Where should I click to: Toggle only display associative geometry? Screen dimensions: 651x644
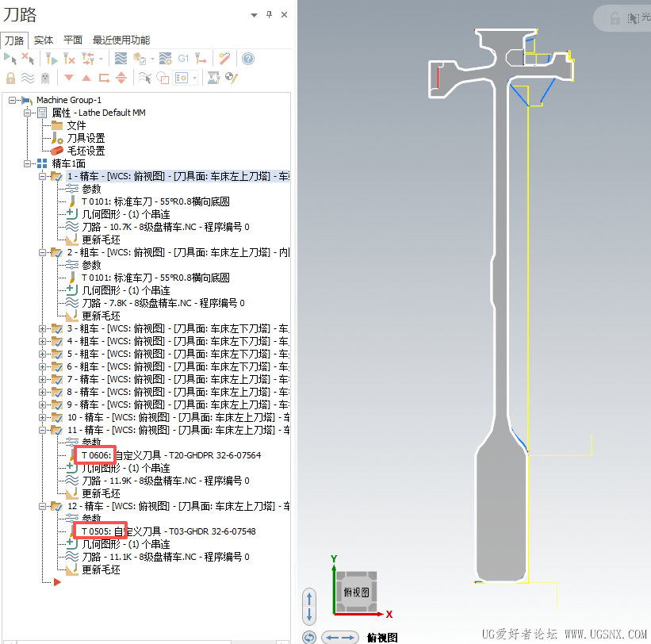tap(163, 78)
